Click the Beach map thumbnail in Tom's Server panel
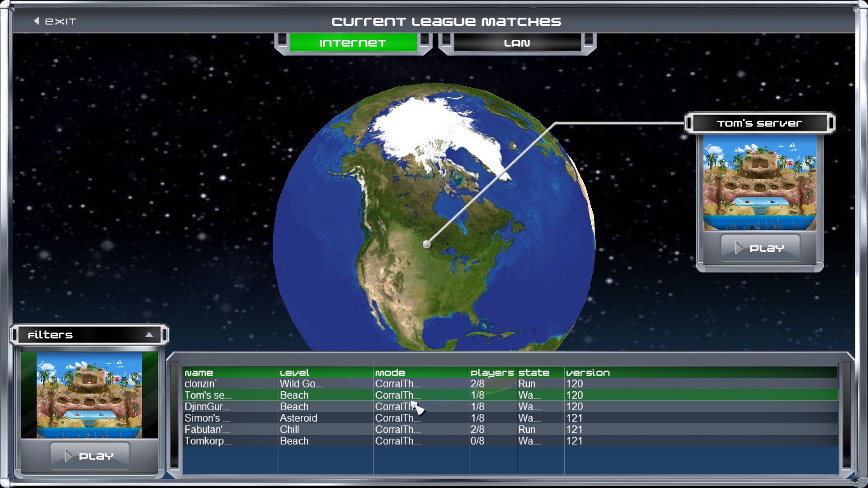868x488 pixels. pyautogui.click(x=759, y=183)
